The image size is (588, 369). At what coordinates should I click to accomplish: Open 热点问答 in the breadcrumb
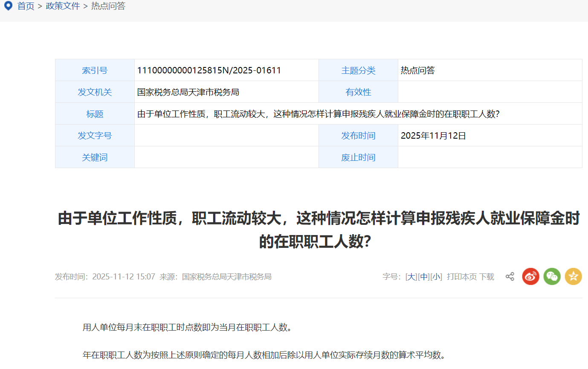click(x=108, y=6)
